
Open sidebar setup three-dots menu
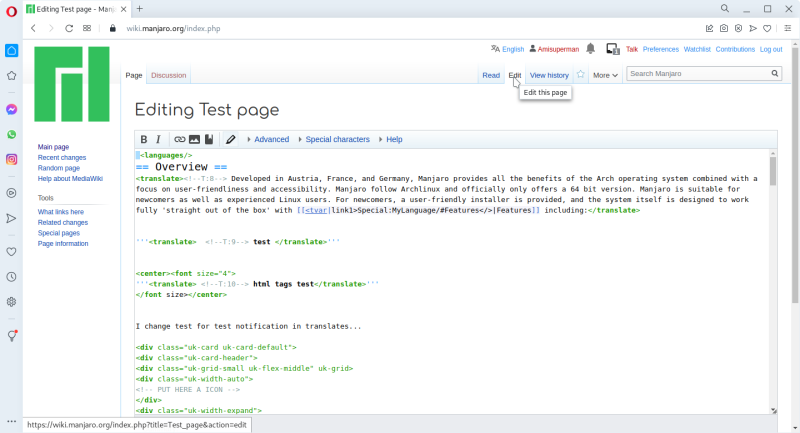pos(11,421)
